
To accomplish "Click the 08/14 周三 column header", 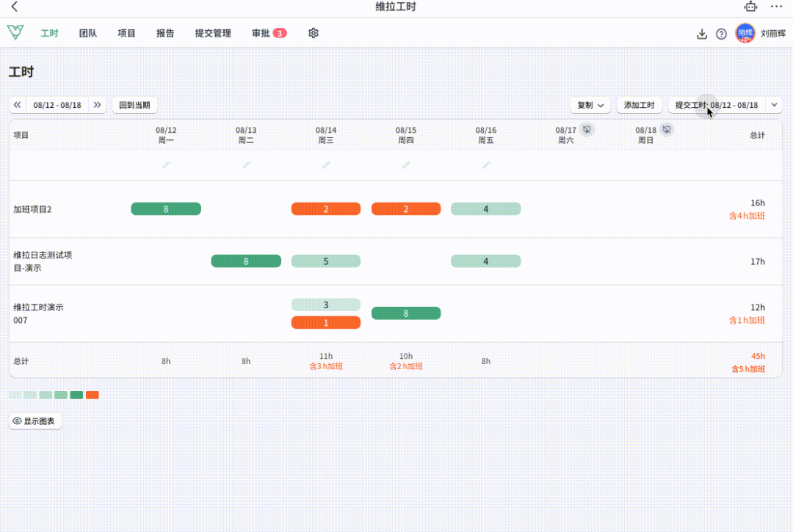I will pyautogui.click(x=326, y=135).
